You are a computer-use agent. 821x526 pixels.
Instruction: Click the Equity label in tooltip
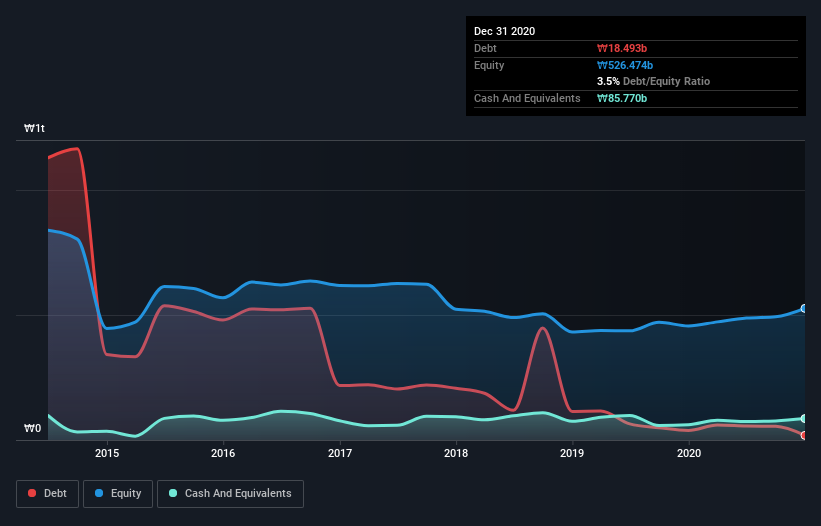point(489,65)
